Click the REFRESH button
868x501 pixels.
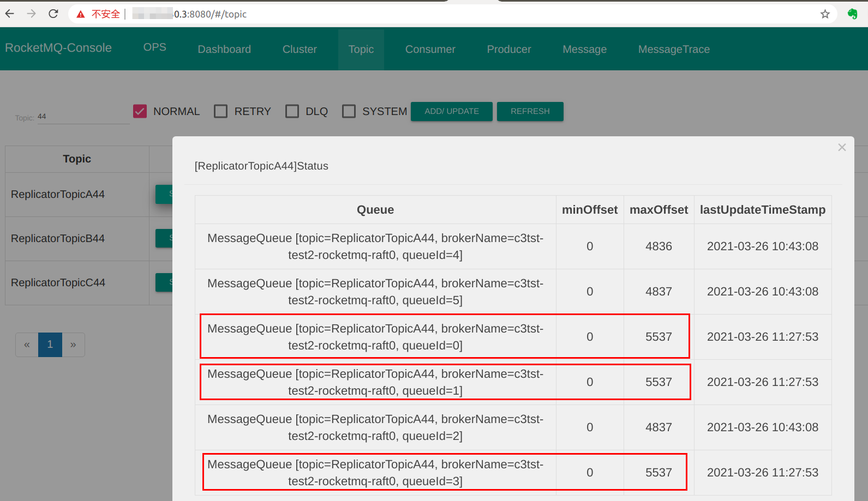click(x=530, y=111)
